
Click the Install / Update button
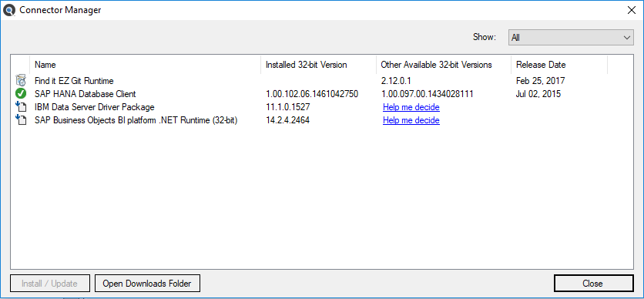(50, 284)
